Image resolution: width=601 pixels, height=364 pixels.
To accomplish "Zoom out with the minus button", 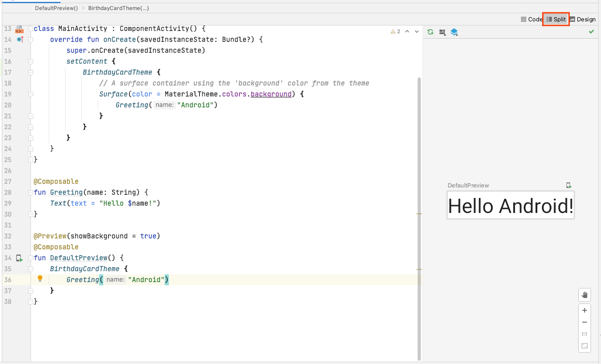I will 585,322.
